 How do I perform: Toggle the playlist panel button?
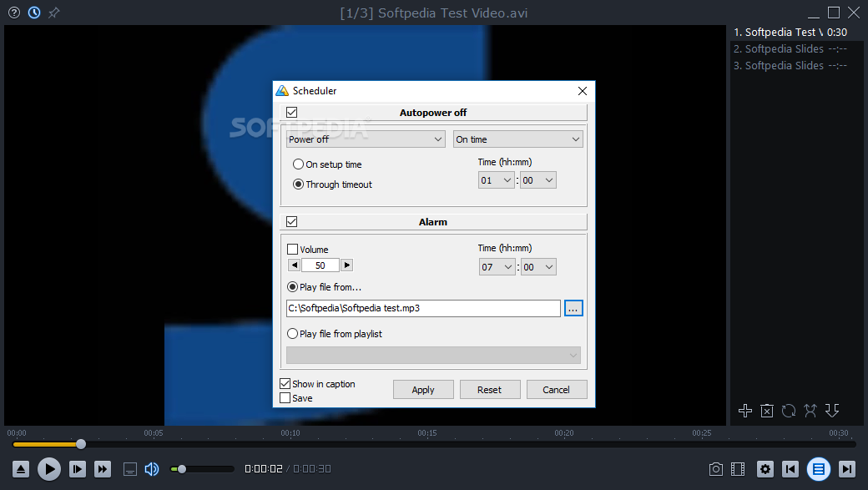[x=819, y=469]
